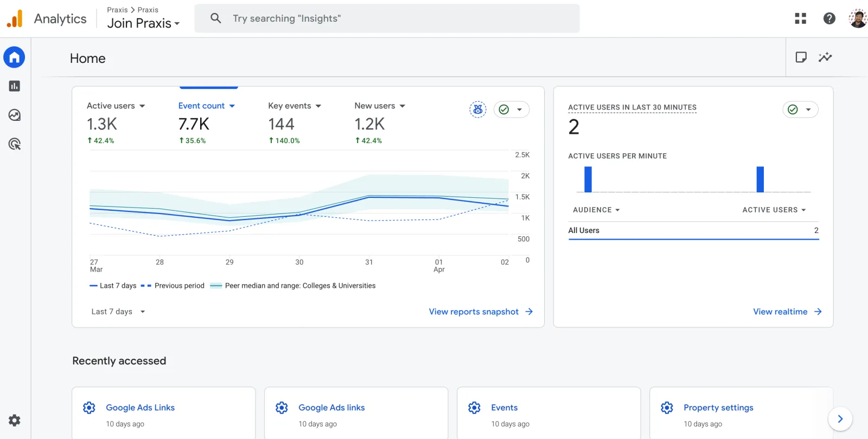This screenshot has height=439, width=868.
Task: Open the Reports sidebar icon
Action: tap(15, 86)
